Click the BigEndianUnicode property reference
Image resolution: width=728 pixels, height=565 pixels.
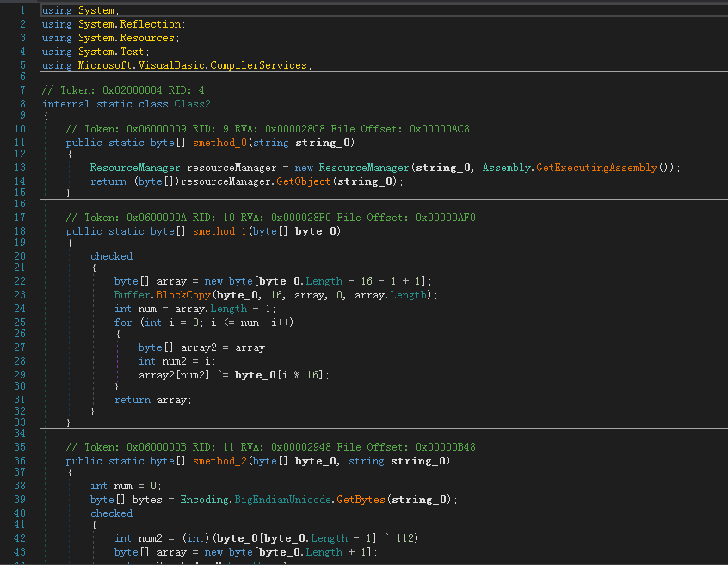point(283,500)
